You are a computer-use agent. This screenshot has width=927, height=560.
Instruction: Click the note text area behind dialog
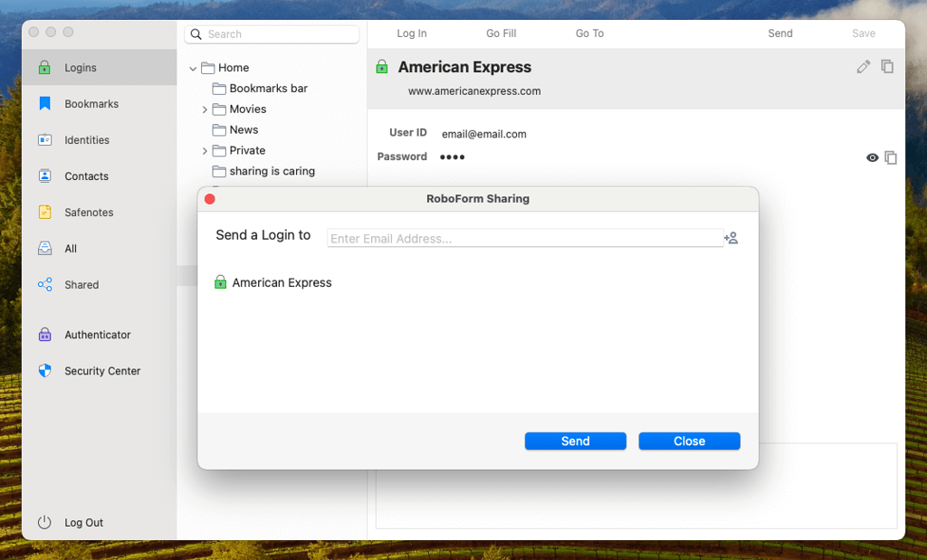pos(636,486)
